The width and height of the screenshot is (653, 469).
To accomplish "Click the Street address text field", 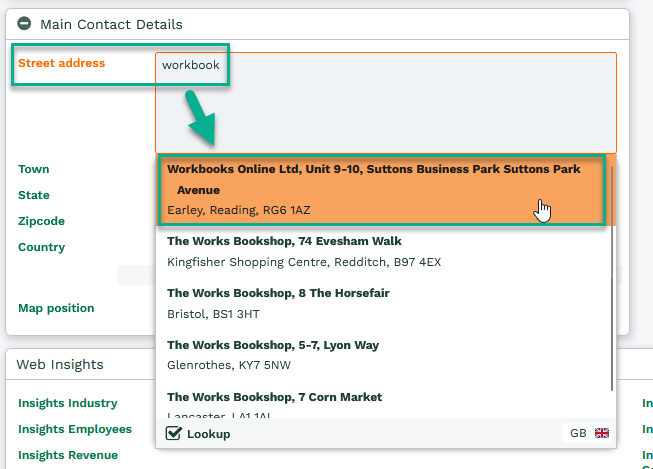I will tap(386, 102).
